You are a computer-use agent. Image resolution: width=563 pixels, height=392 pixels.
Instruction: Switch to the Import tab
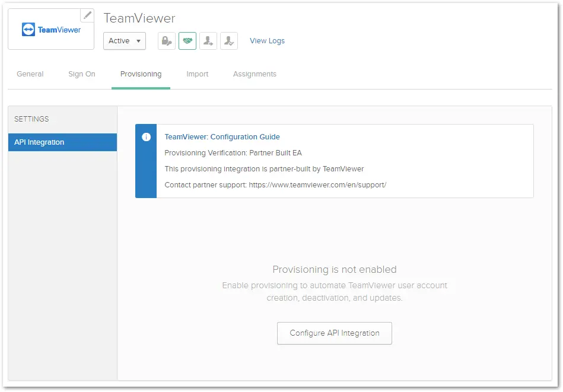(198, 74)
